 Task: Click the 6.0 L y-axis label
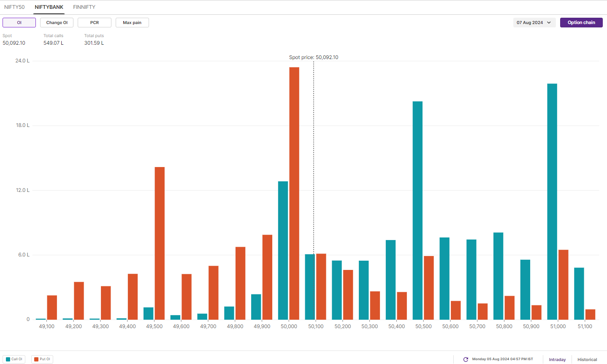[24, 255]
